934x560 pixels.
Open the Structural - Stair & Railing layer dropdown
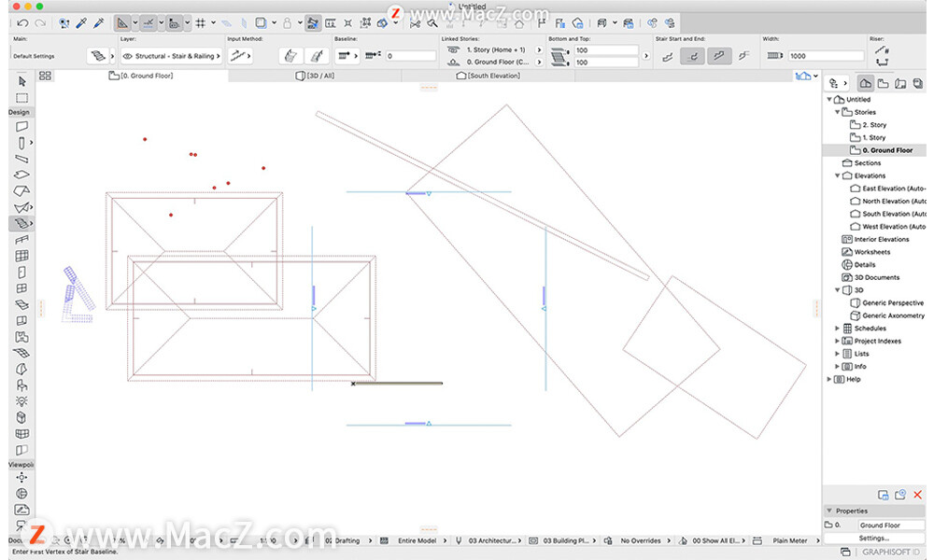tap(219, 56)
